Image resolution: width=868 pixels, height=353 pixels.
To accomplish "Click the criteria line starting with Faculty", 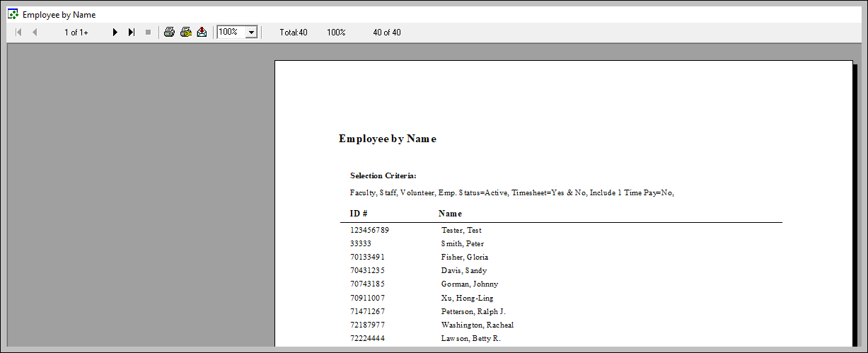I will tap(512, 192).
